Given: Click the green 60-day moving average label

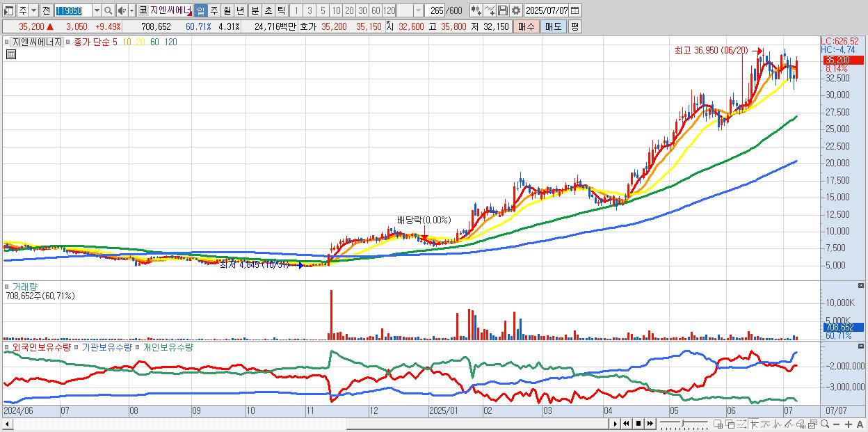Looking at the screenshot, I should point(154,42).
